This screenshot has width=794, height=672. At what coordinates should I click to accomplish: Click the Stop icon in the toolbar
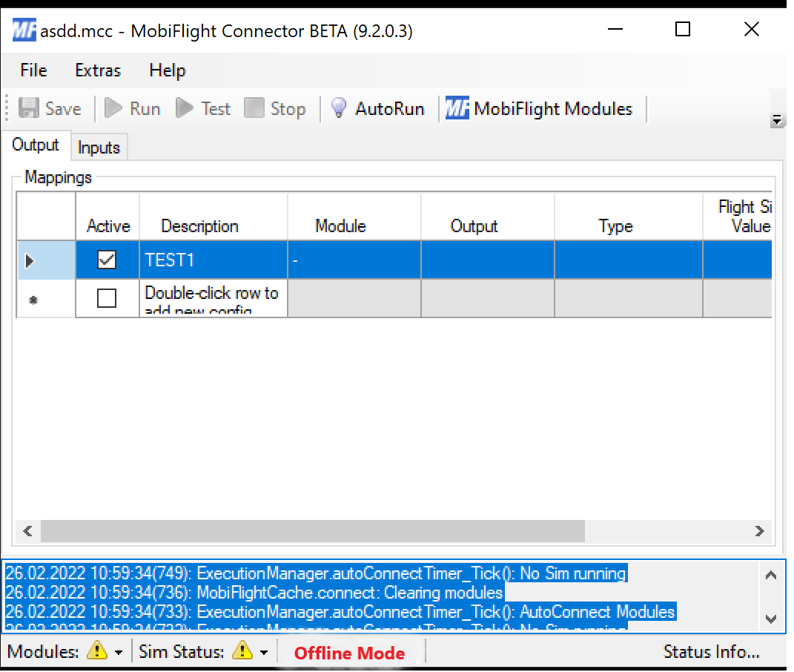pyautogui.click(x=256, y=108)
